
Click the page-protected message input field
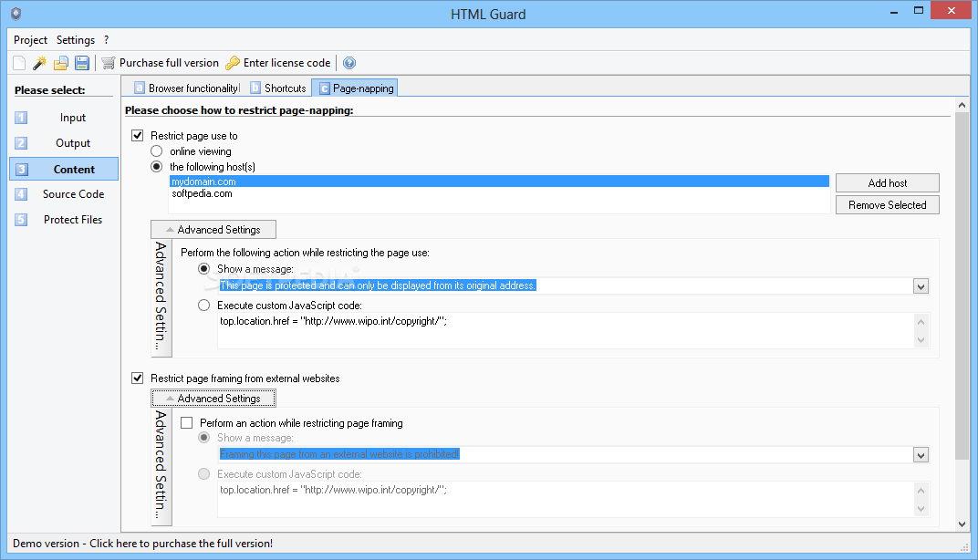(x=565, y=285)
